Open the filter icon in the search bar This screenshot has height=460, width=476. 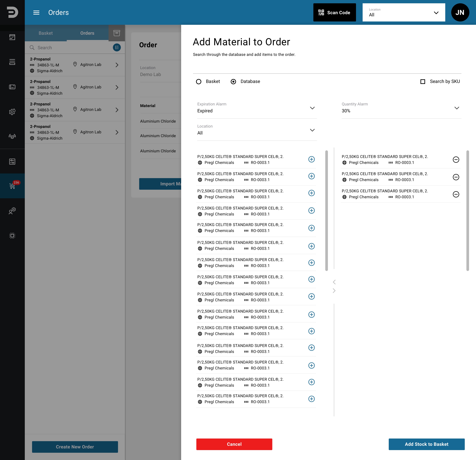pyautogui.click(x=117, y=48)
